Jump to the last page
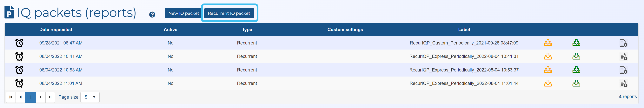The height and width of the screenshot is (108, 644). [50, 97]
